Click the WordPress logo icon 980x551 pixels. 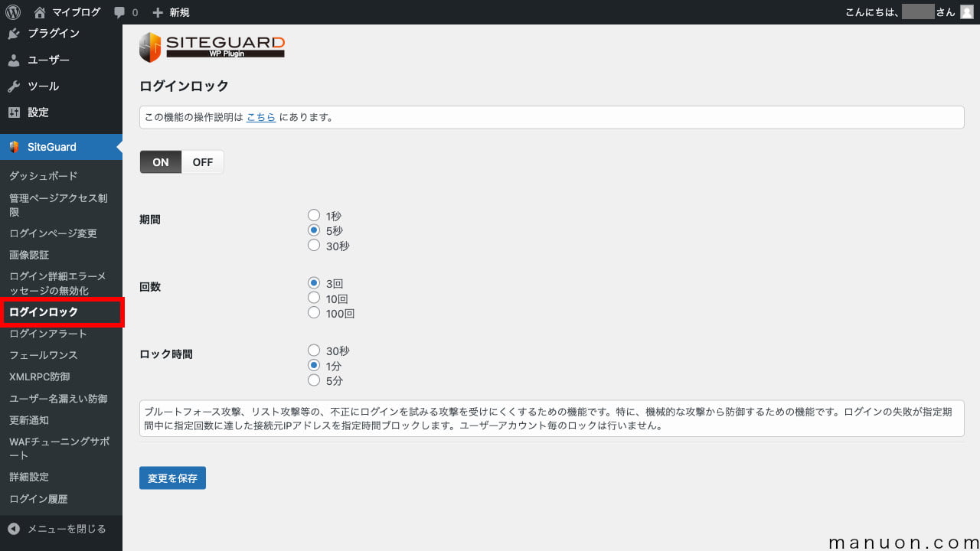pyautogui.click(x=12, y=12)
